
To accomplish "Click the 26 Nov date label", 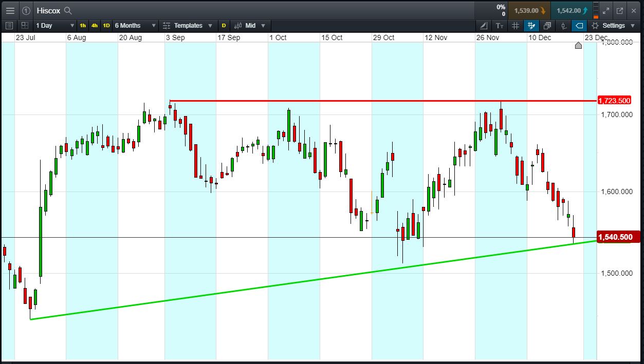I will pos(488,37).
